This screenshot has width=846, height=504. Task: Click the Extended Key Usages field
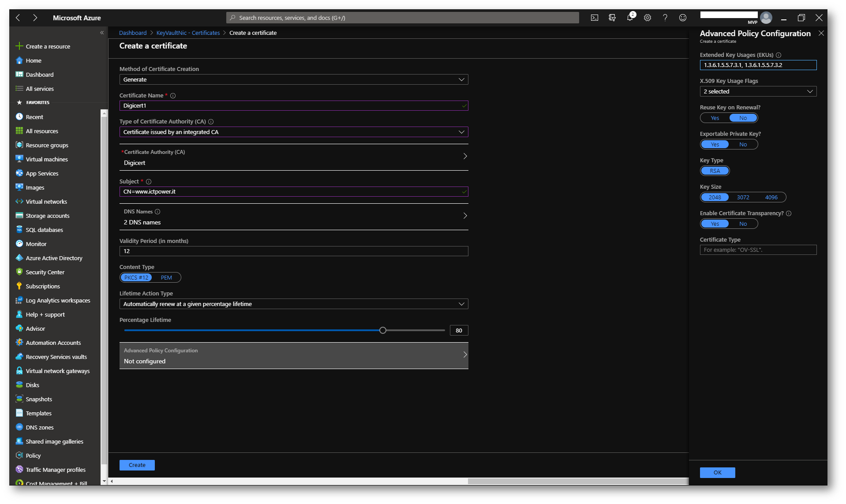coord(758,65)
